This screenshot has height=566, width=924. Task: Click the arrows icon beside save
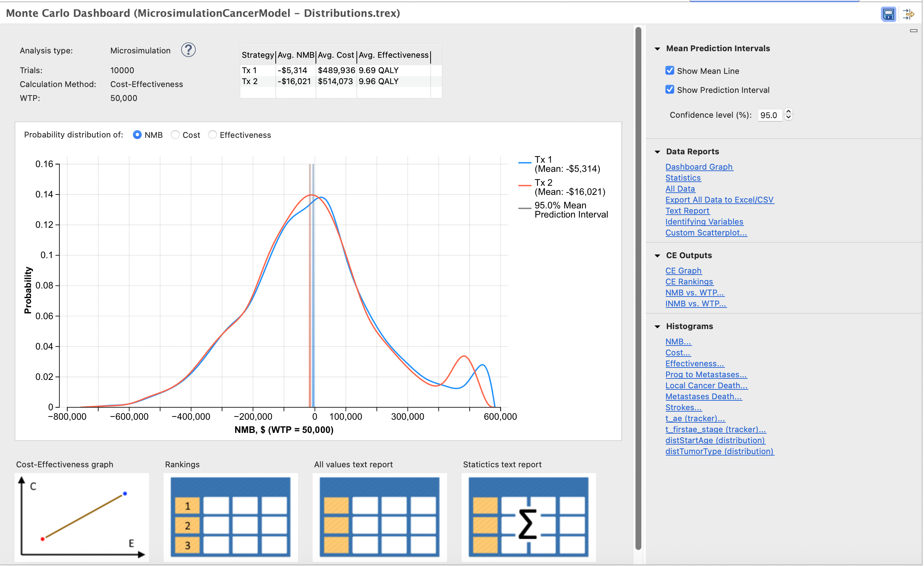click(x=908, y=14)
